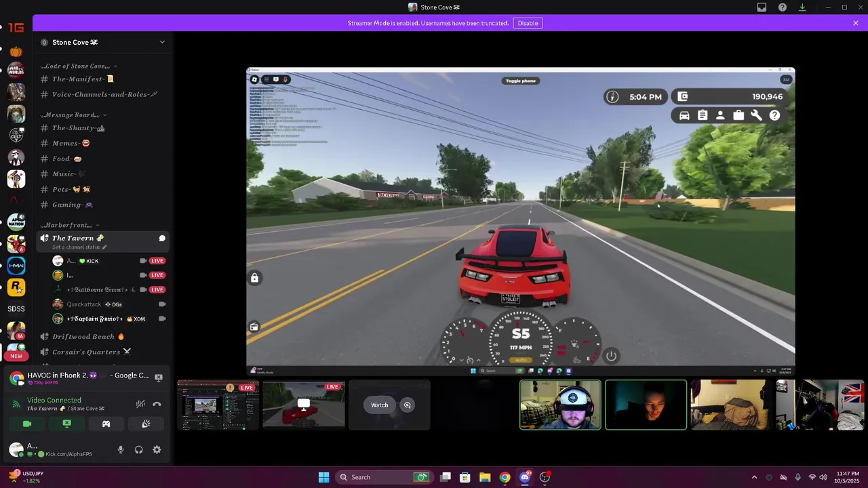
Task: Select the red car LIVE stream thumbnail
Action: coord(304,405)
